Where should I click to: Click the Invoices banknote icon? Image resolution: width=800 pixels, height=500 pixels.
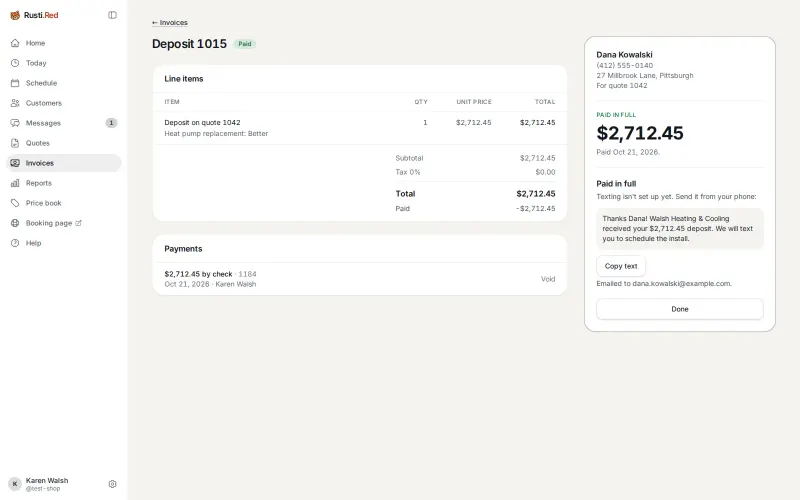pos(15,163)
